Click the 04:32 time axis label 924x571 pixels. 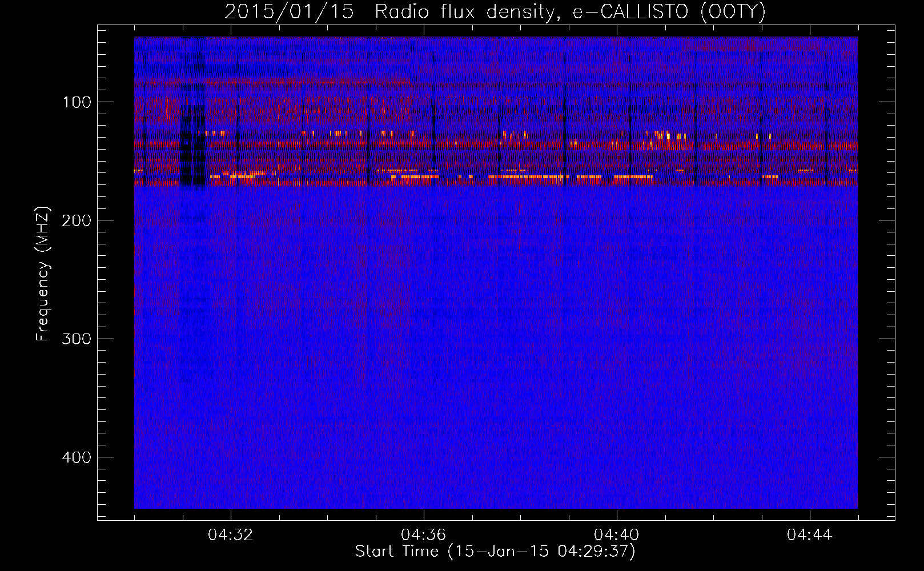231,535
